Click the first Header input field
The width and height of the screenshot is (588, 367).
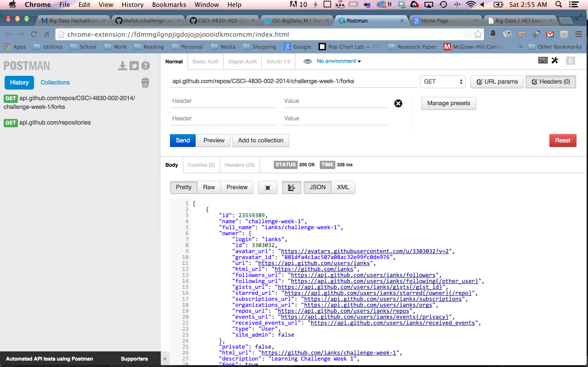pyautogui.click(x=223, y=101)
